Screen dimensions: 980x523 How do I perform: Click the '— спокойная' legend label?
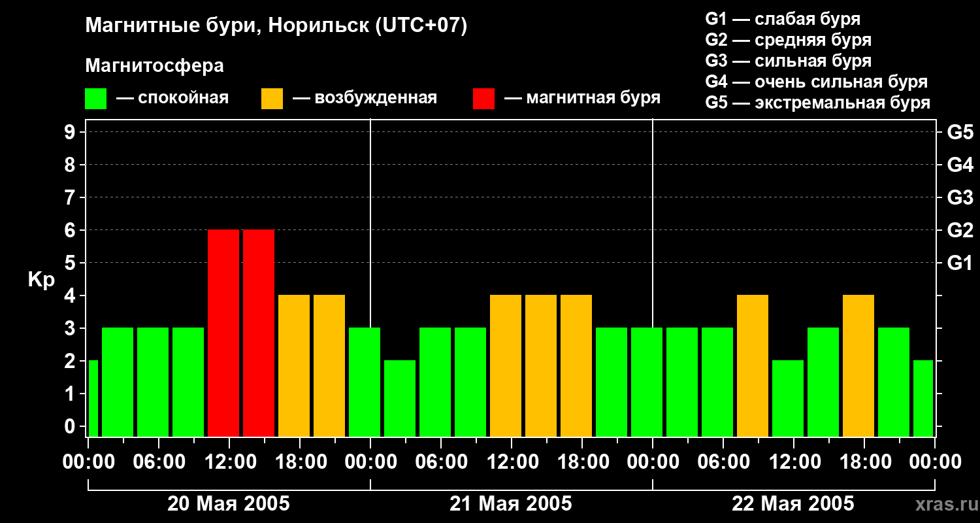coord(172,98)
